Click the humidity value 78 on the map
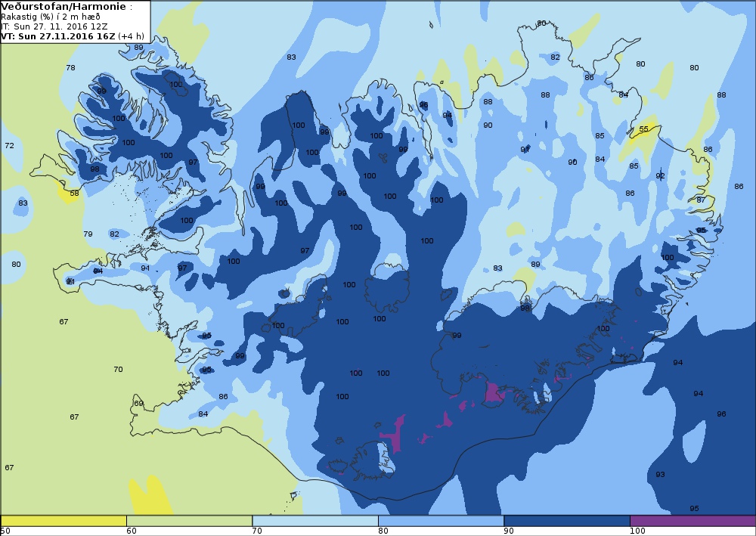Screen dimensions: 756x536 click(70, 68)
